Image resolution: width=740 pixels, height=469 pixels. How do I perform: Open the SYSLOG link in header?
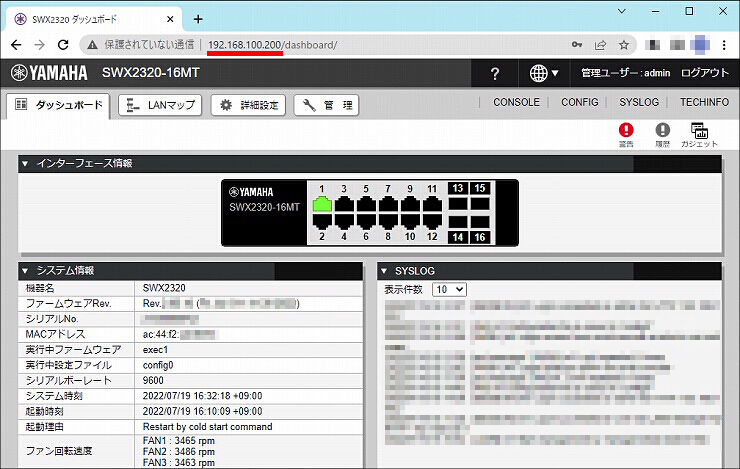click(x=639, y=102)
